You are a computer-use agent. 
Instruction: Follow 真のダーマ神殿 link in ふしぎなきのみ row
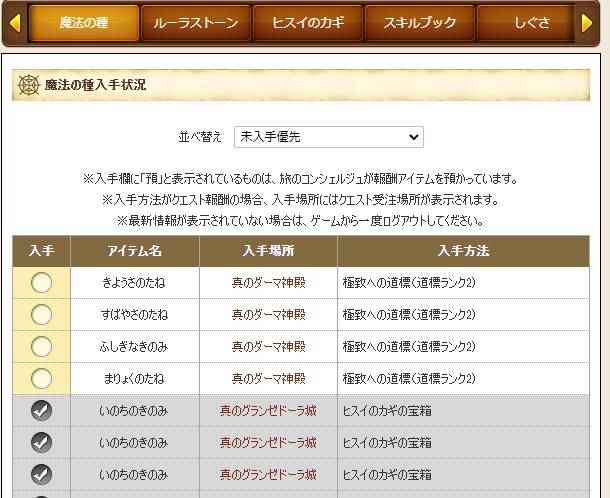pos(269,346)
